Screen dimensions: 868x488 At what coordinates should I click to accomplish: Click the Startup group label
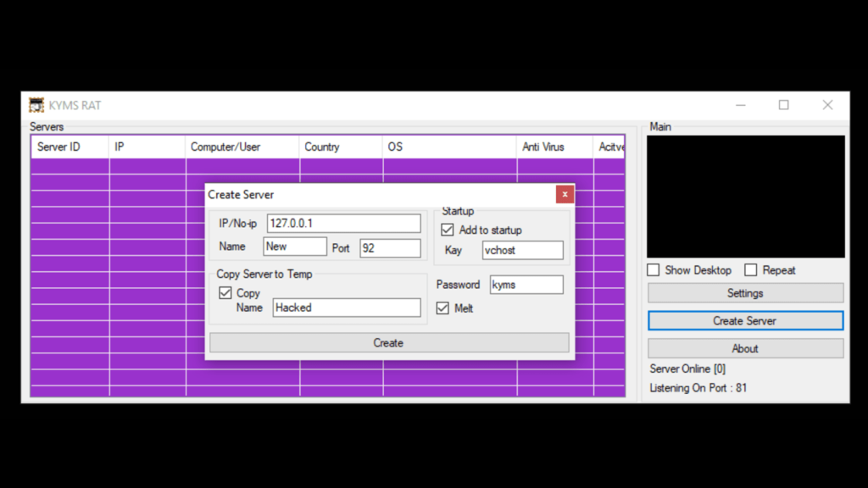pos(458,211)
